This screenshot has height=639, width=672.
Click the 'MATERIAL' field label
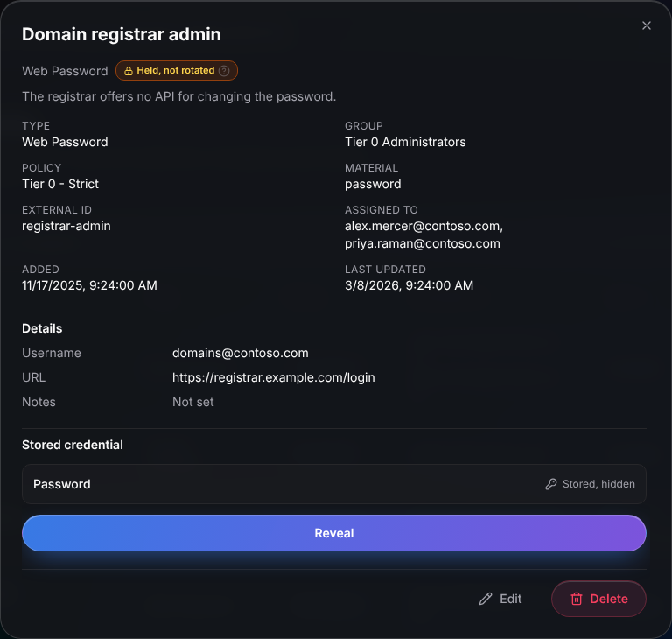click(x=371, y=168)
